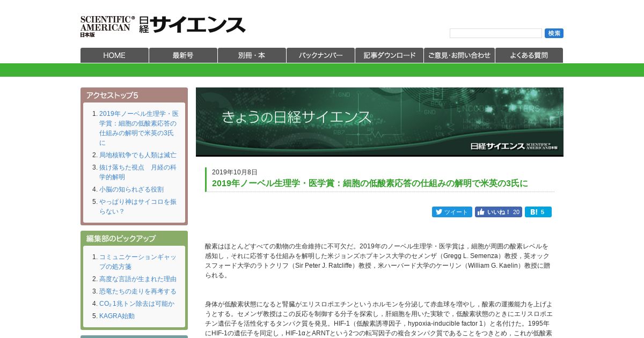Click the search input field
Viewport: 644px width, 338px height.
[496, 33]
